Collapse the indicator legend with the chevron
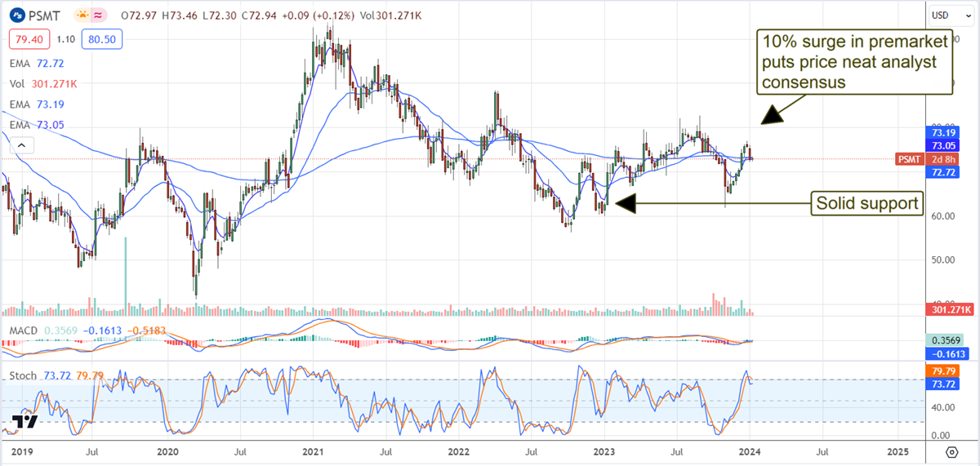 [21, 146]
